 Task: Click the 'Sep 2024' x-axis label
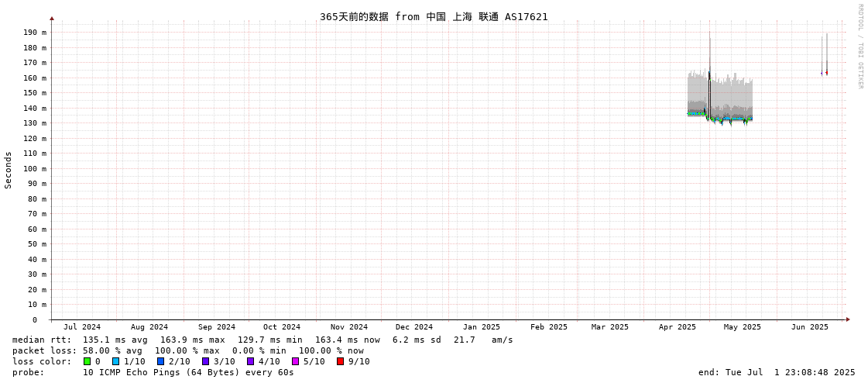tap(217, 327)
